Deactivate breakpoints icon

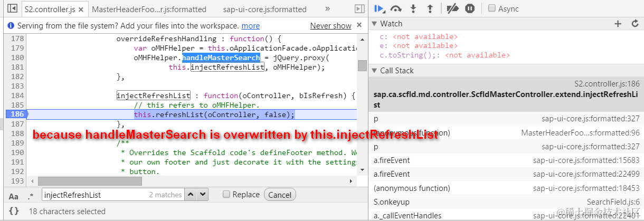[452, 8]
